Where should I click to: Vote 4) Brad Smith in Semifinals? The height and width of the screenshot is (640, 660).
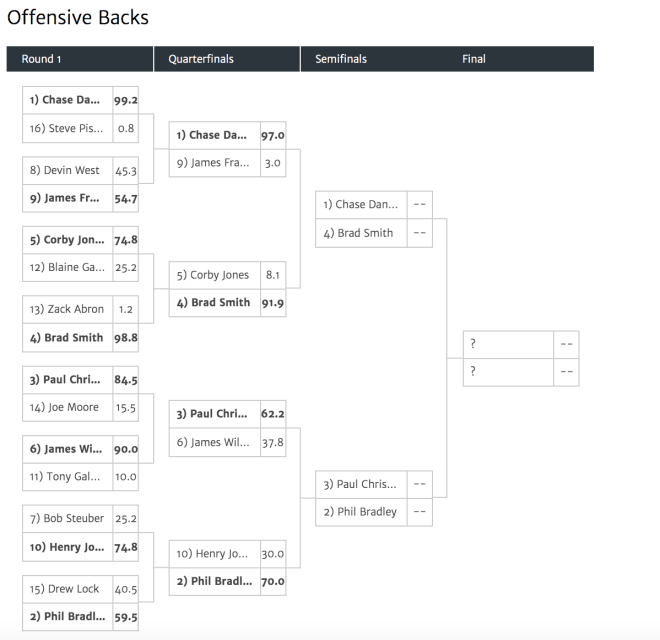point(374,233)
